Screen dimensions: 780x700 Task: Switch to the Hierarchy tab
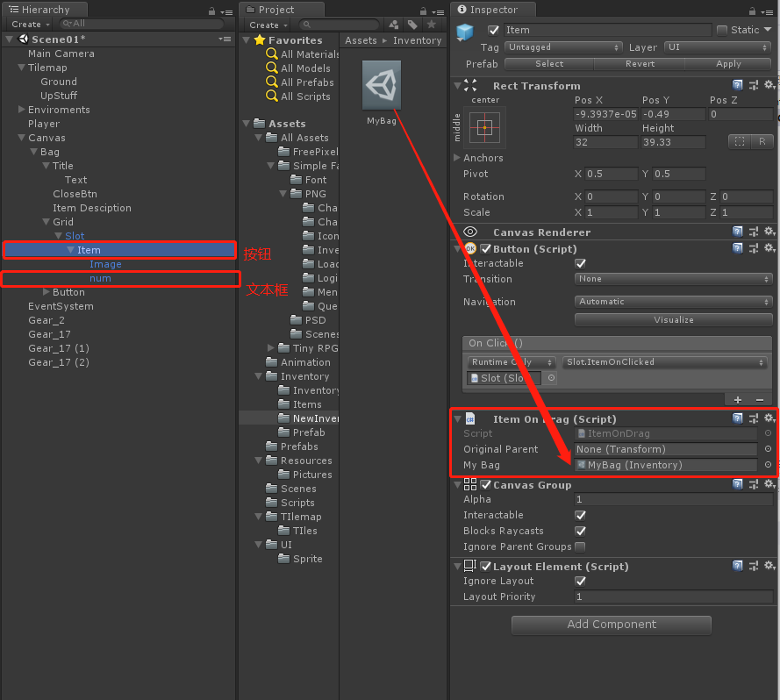[45, 10]
